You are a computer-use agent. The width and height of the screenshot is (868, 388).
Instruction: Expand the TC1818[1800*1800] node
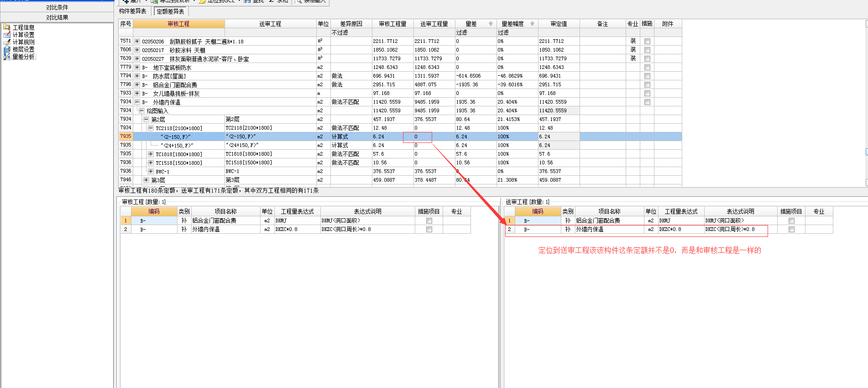coord(151,154)
